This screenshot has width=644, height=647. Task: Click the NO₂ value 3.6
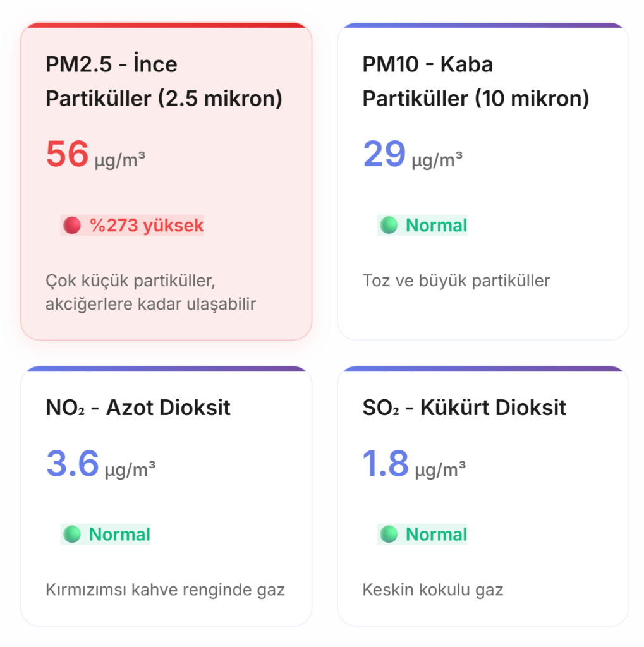(73, 463)
